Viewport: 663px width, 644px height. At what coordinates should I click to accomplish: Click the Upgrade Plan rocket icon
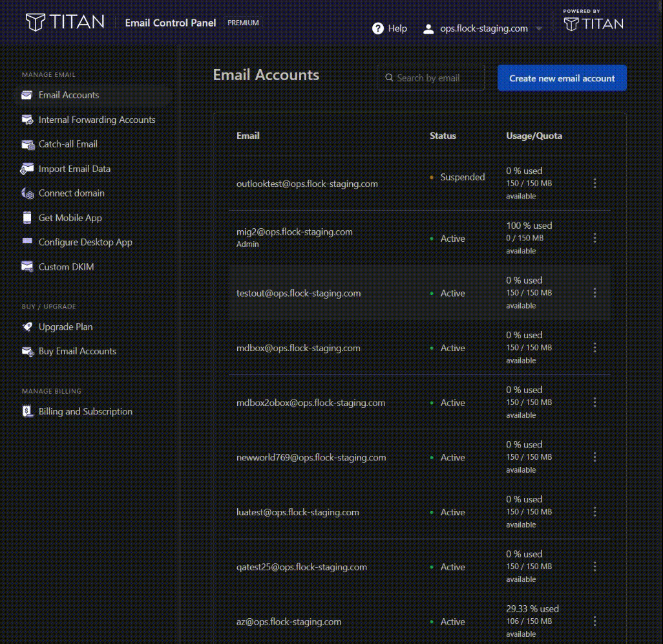[28, 327]
